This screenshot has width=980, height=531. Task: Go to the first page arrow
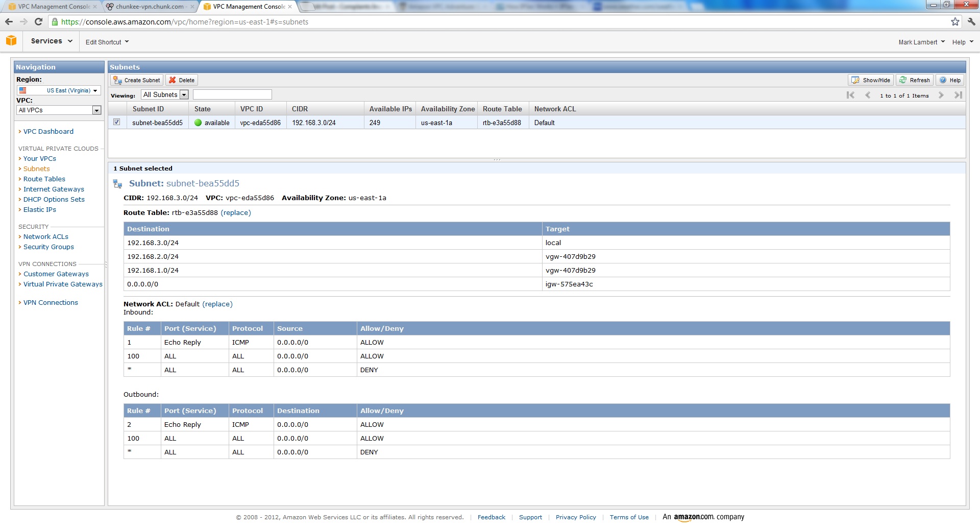850,95
